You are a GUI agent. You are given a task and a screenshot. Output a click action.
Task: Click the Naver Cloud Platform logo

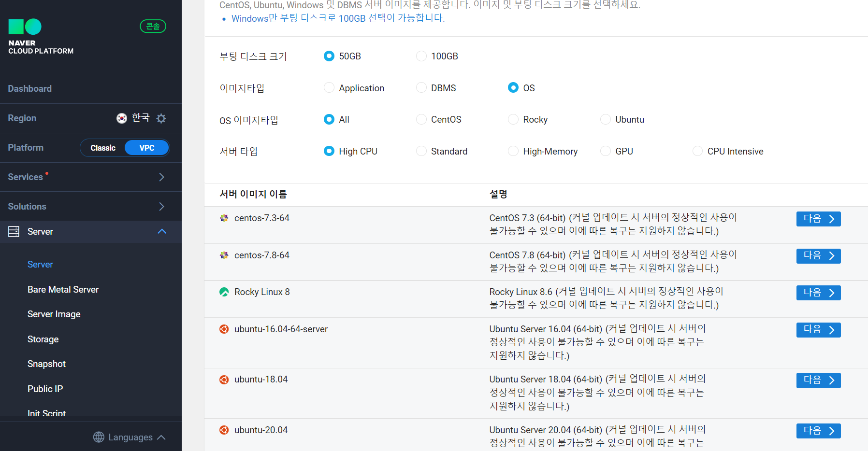pos(41,37)
